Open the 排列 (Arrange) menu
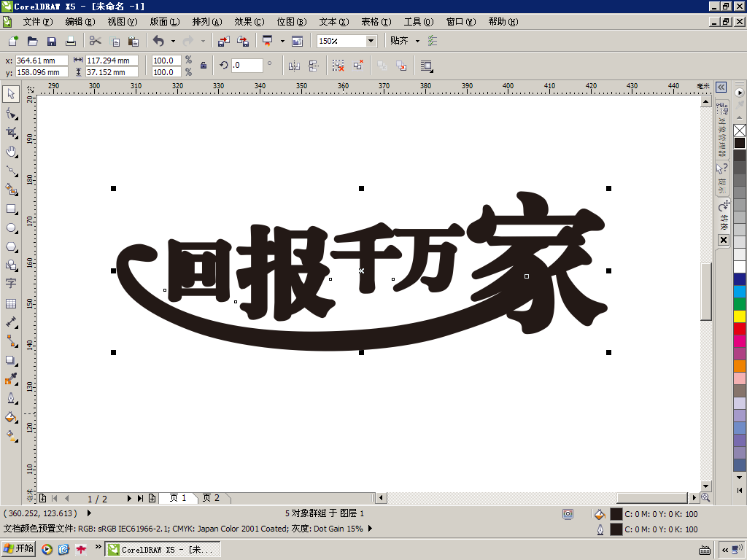 (x=206, y=22)
